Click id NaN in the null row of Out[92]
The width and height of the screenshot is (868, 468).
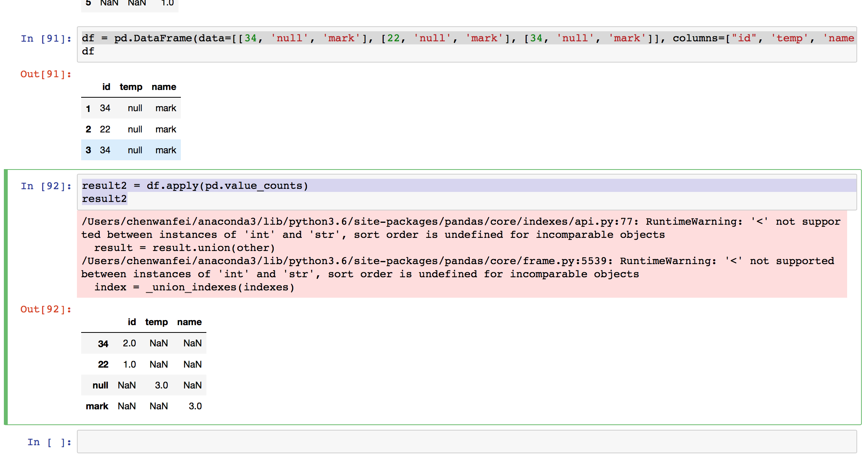pyautogui.click(x=127, y=385)
